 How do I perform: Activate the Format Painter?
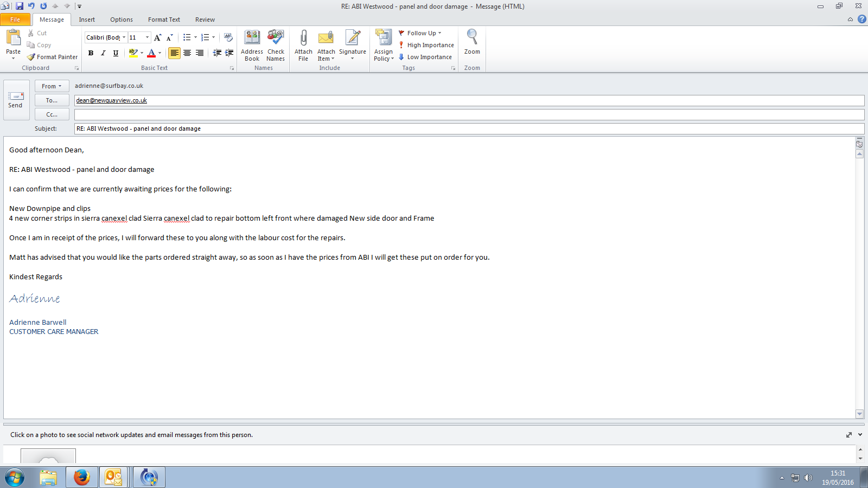point(53,57)
